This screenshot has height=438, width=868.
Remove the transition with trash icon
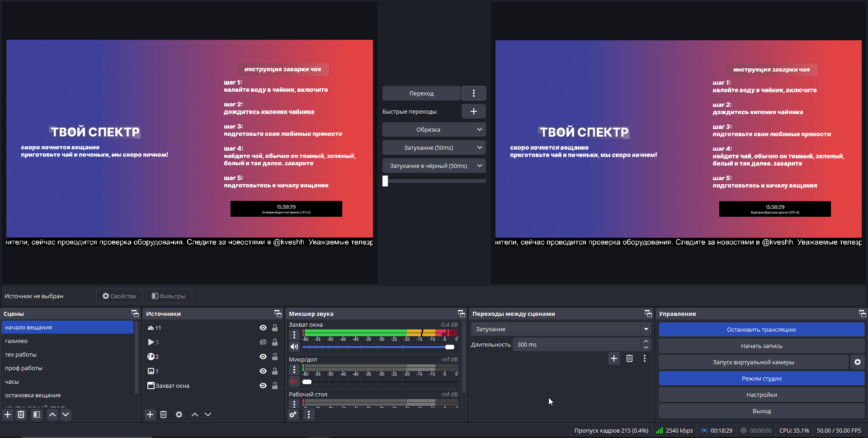pos(629,358)
